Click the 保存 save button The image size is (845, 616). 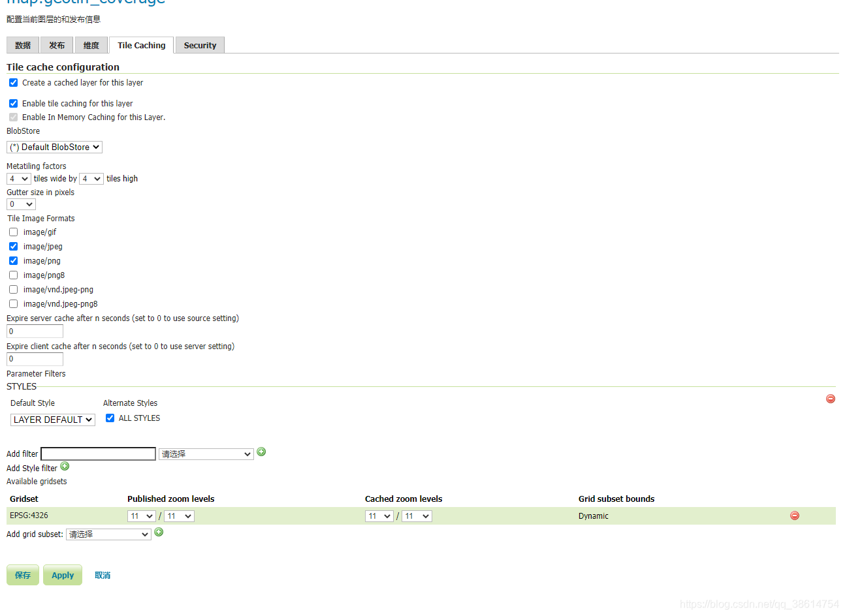[23, 575]
